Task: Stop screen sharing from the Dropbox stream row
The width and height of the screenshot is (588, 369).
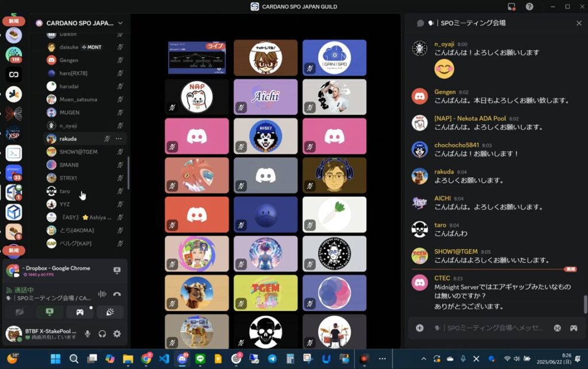Action: [117, 270]
